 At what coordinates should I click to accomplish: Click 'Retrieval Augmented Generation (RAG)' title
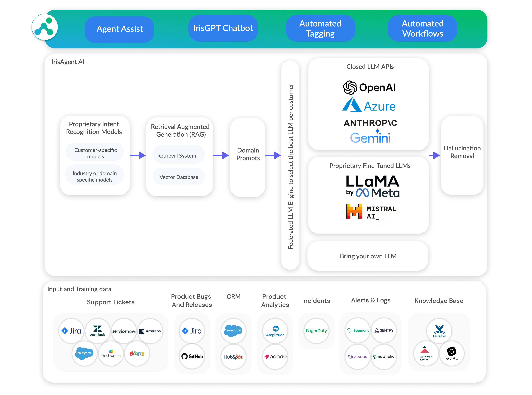coord(180,131)
